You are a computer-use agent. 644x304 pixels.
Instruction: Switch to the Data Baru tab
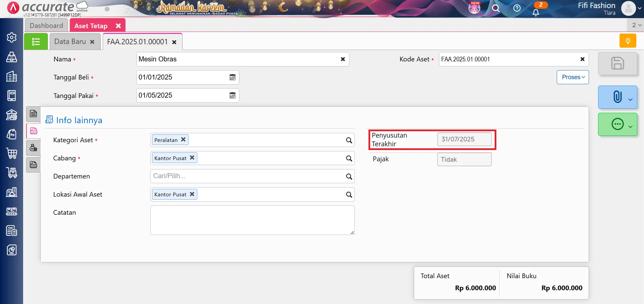(70, 42)
